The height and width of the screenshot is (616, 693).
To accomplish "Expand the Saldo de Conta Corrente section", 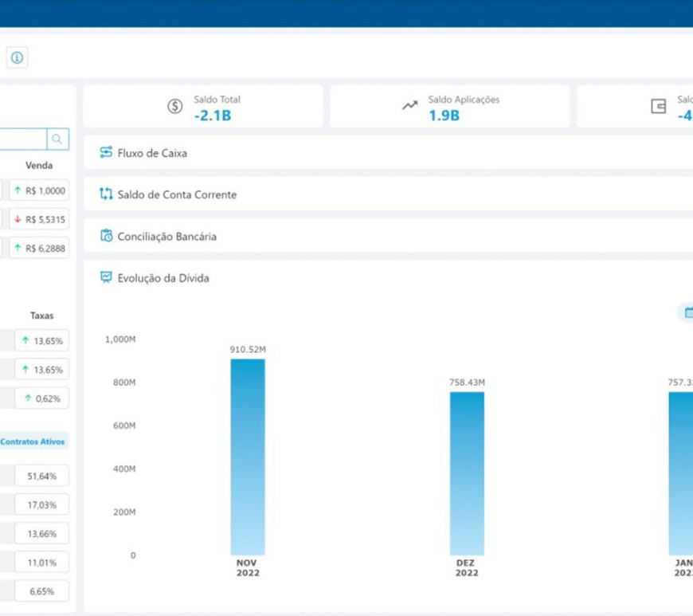I will click(177, 194).
